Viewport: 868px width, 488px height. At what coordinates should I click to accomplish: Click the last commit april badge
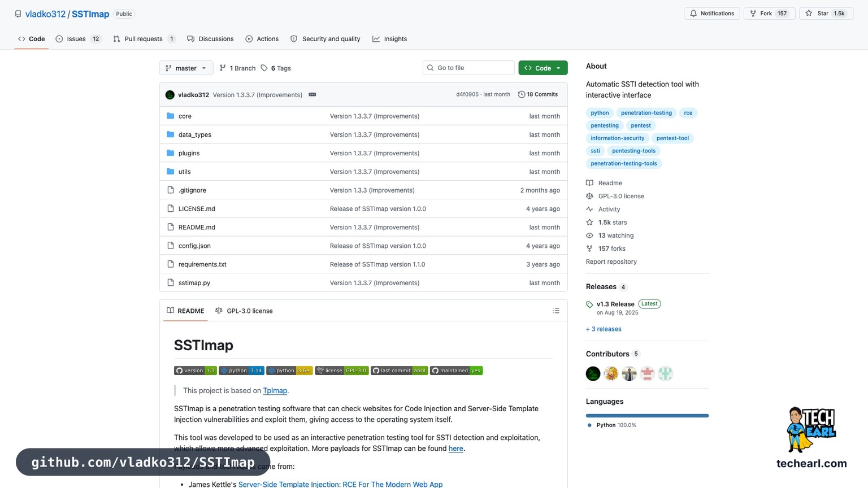coord(399,371)
